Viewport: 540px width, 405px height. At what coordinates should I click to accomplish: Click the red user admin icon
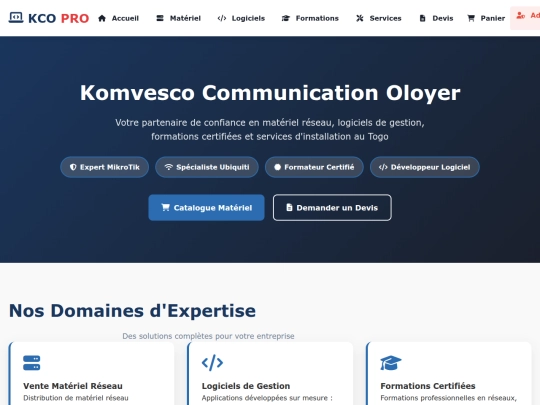520,16
